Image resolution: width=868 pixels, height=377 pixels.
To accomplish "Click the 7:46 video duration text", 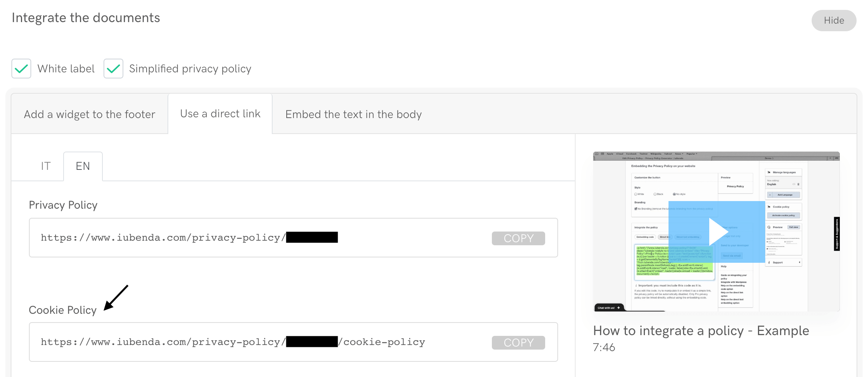I will pyautogui.click(x=603, y=347).
